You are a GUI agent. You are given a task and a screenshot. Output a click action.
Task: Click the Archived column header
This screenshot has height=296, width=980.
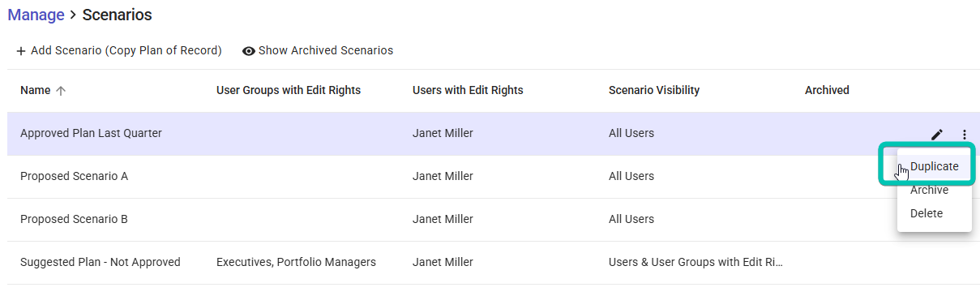[x=827, y=91]
